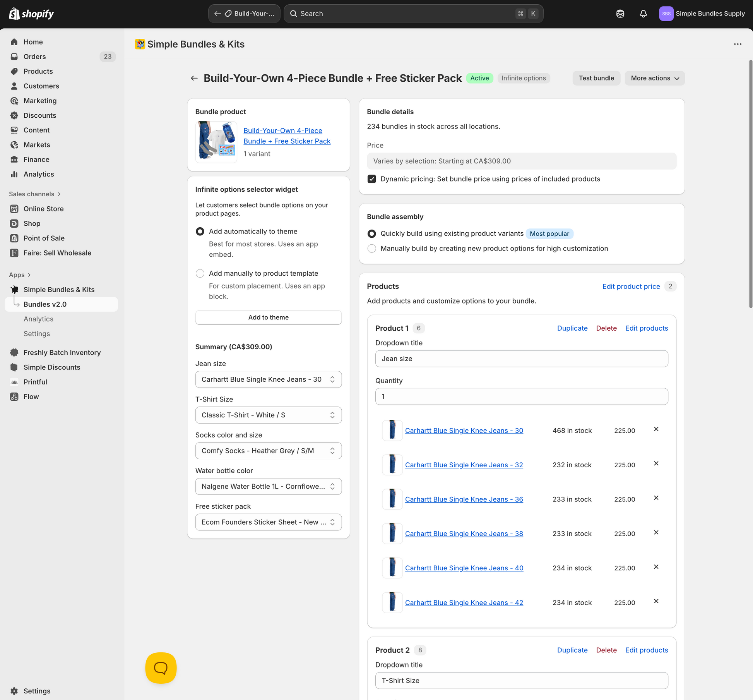The image size is (753, 700).
Task: Open Analytics under Simple Bundles app
Action: click(38, 319)
